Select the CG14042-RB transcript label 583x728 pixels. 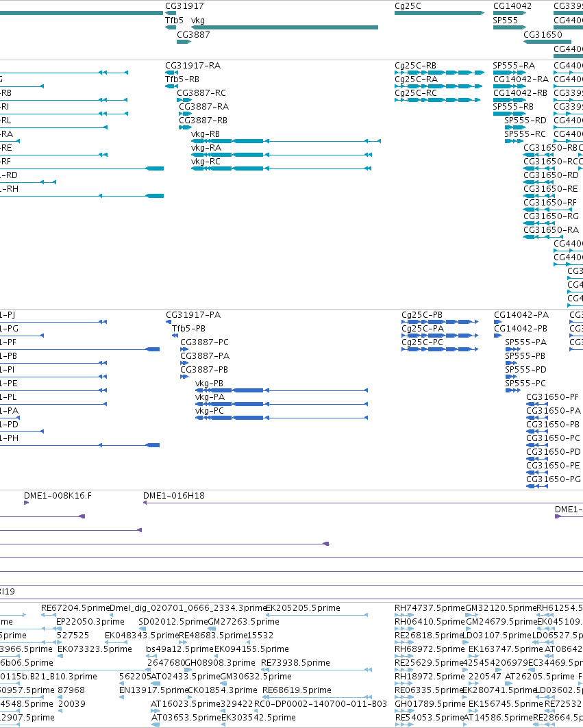(520, 93)
